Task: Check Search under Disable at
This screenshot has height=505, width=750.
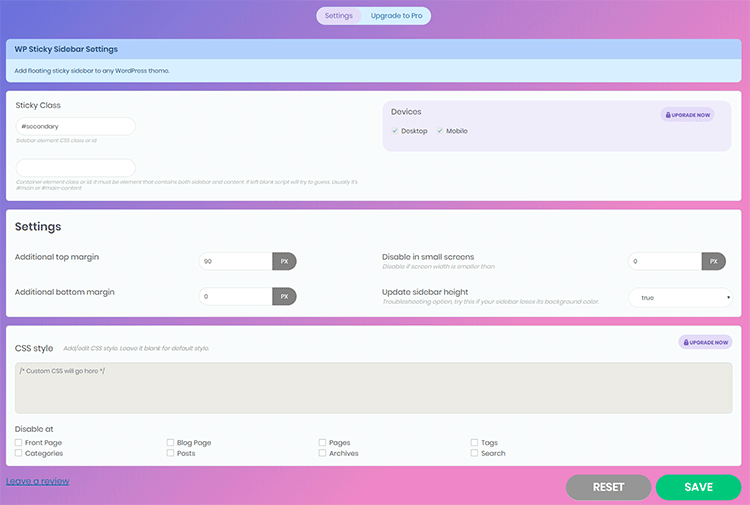Action: (x=474, y=453)
